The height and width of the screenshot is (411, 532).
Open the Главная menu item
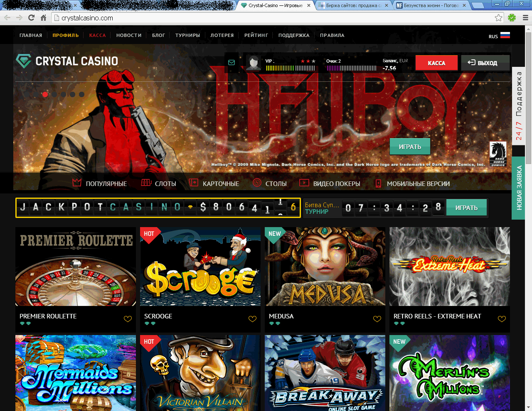31,35
